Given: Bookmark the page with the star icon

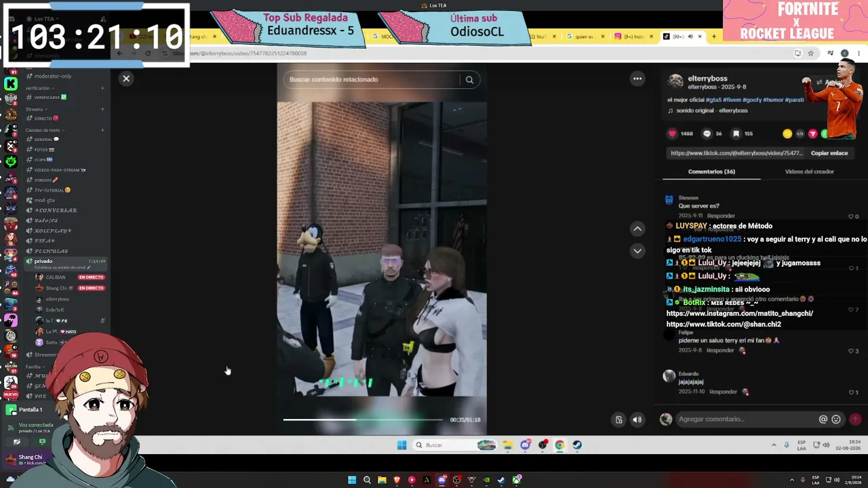Looking at the screenshot, I should (810, 54).
